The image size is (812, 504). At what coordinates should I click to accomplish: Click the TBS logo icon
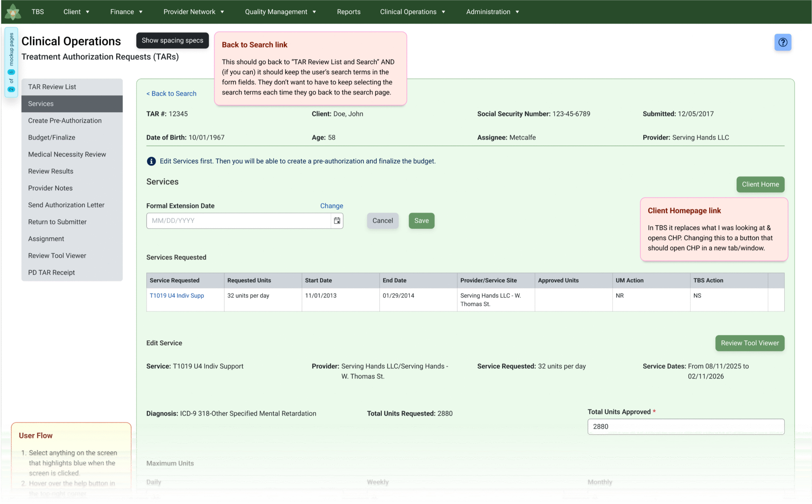(13, 12)
